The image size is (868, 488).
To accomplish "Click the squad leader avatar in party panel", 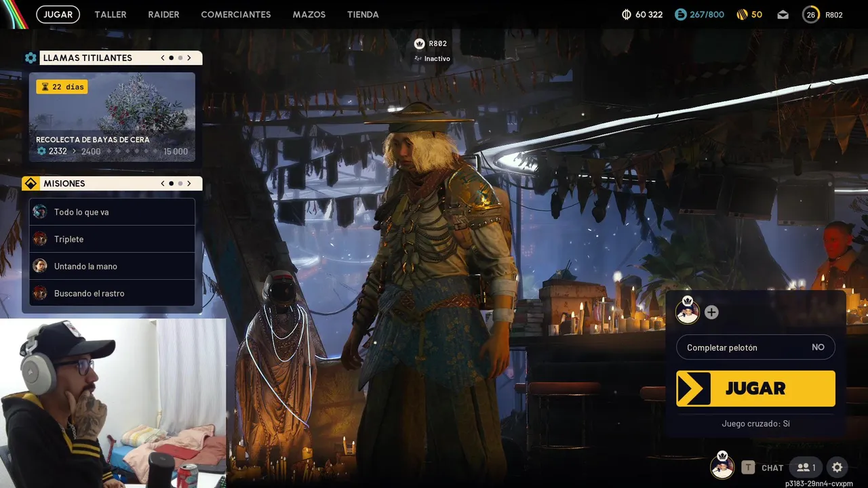I will [688, 311].
